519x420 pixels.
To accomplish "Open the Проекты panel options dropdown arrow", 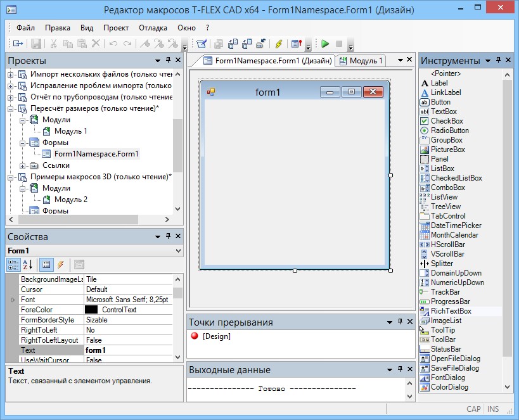I will coord(158,60).
